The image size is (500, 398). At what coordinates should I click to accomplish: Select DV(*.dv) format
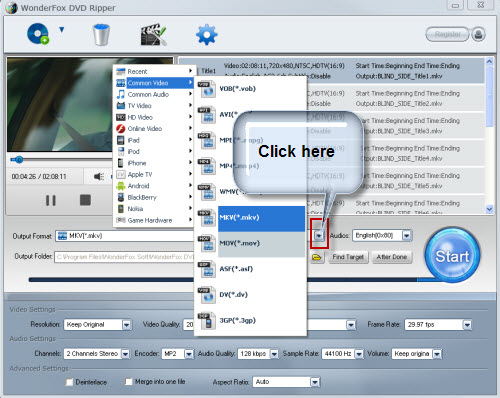[x=251, y=295]
